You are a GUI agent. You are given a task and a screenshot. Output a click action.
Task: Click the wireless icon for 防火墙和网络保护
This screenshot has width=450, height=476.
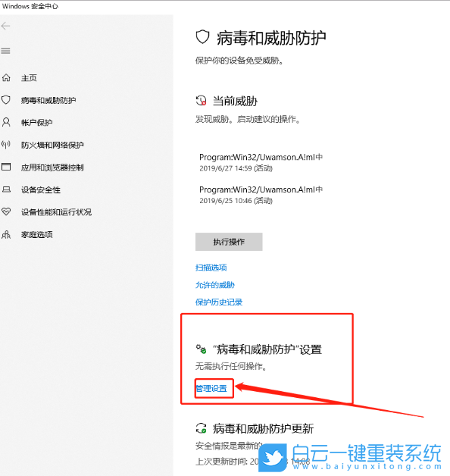(x=6, y=145)
